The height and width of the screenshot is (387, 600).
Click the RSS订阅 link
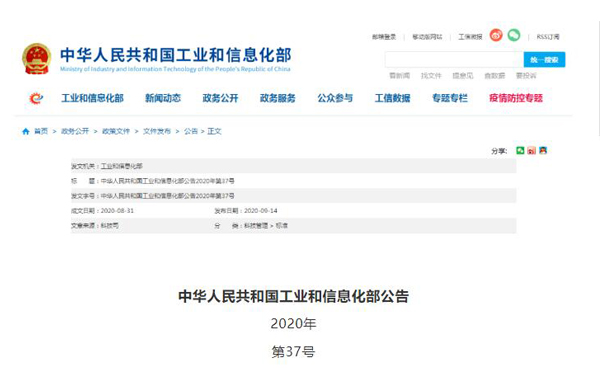click(x=548, y=37)
